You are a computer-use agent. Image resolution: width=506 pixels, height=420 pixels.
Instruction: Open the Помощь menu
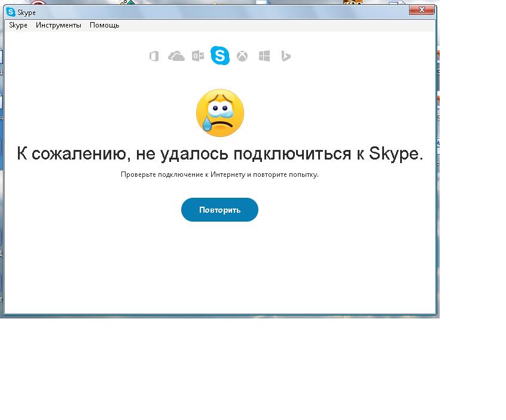pos(104,25)
